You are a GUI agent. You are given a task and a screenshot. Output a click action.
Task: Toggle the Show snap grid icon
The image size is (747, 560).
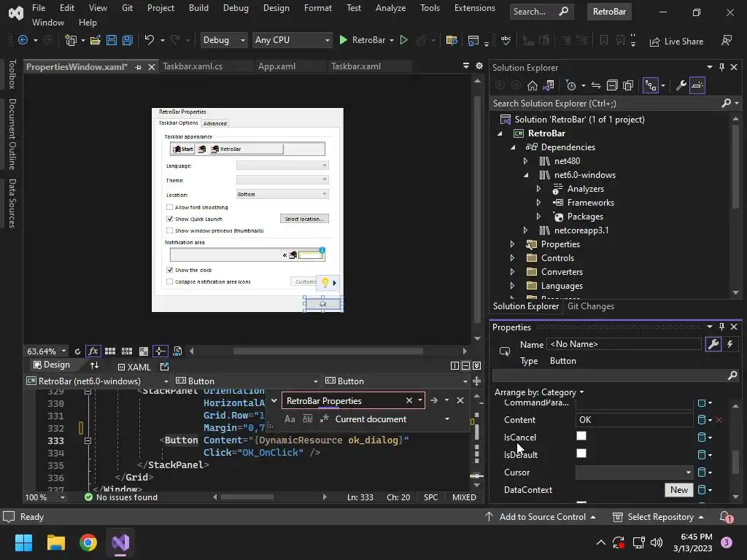(x=110, y=351)
